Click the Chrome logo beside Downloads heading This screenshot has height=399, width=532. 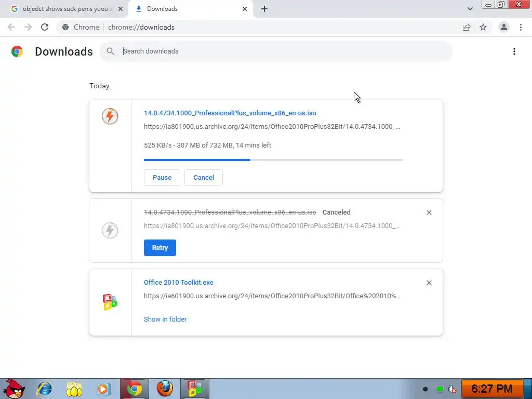click(x=17, y=51)
